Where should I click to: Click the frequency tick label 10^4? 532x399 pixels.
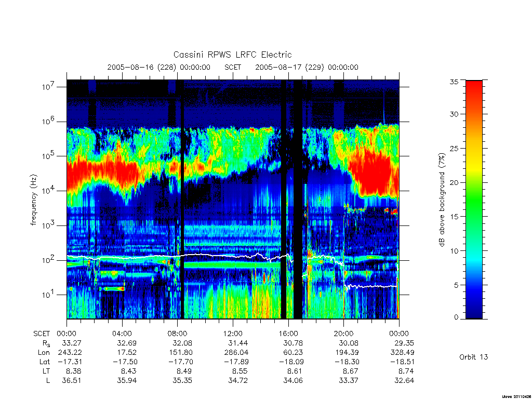tap(48, 191)
